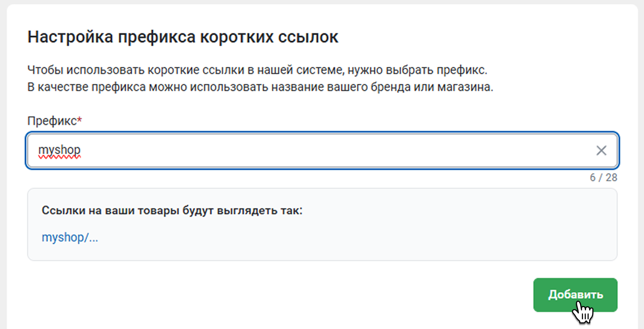
Task: Click the typed word "myshop" in the input
Action: [x=59, y=150]
